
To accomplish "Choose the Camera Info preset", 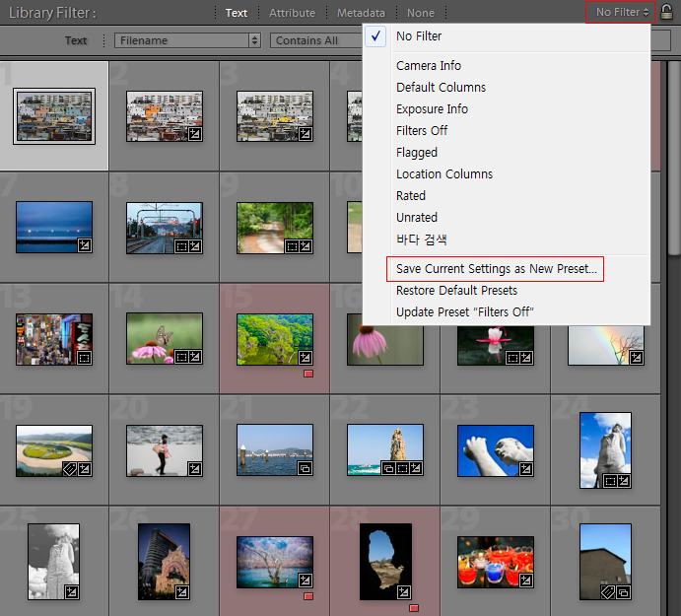I will point(429,66).
